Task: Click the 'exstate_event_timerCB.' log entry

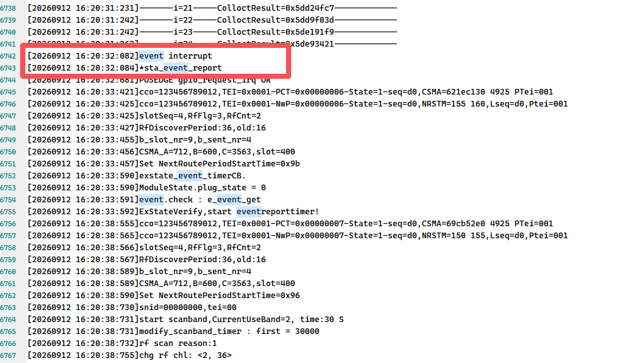Action: [x=192, y=176]
